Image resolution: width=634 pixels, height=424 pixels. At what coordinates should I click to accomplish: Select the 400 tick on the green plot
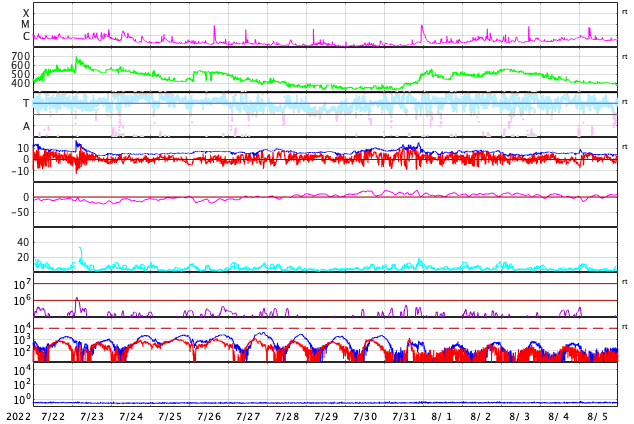21,83
